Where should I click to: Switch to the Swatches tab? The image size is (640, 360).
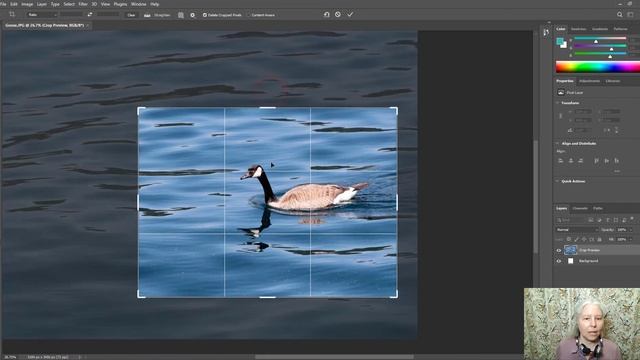pyautogui.click(x=578, y=29)
